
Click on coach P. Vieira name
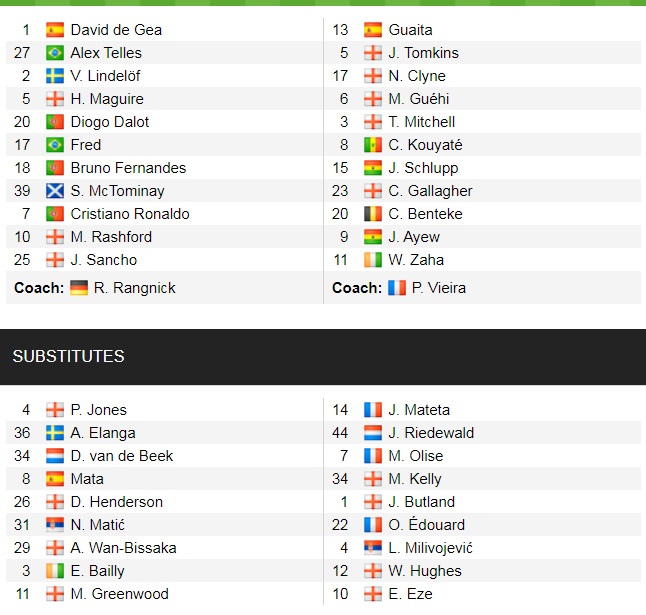coord(441,288)
